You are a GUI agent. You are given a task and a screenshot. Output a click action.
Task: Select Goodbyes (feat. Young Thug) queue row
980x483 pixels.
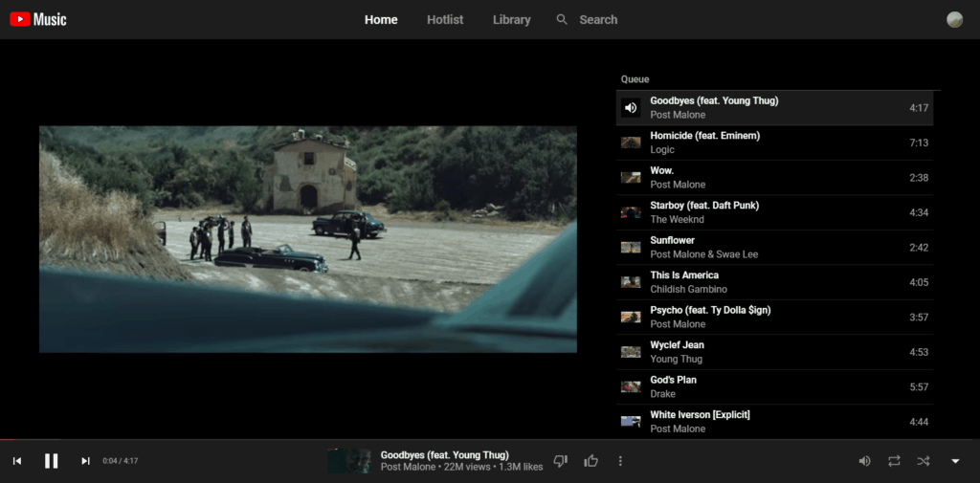(x=774, y=107)
